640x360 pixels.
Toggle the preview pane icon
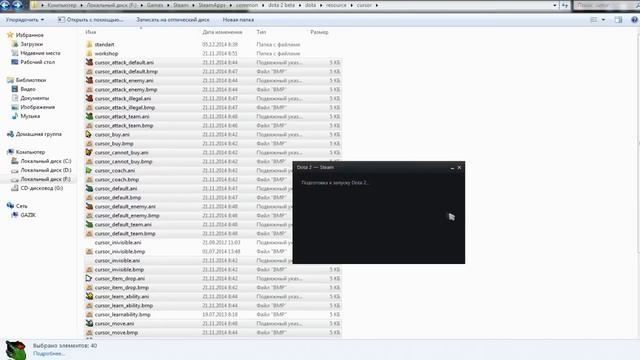(x=618, y=20)
